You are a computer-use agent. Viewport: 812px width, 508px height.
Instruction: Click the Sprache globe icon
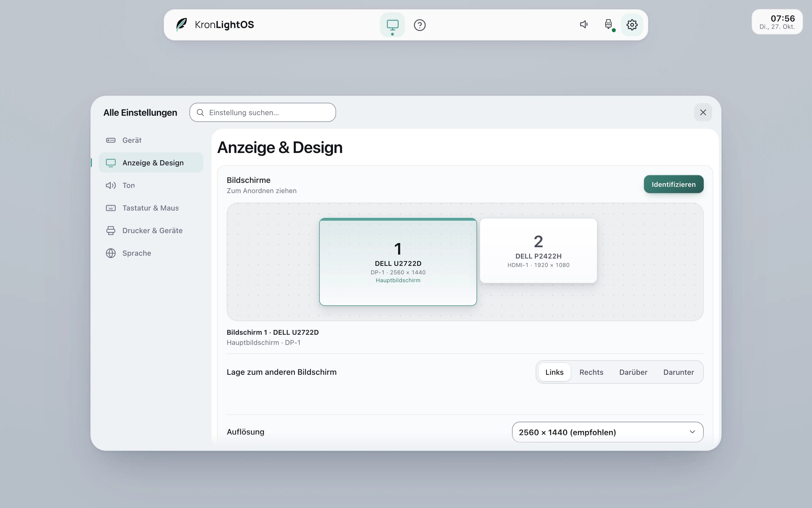pyautogui.click(x=111, y=253)
